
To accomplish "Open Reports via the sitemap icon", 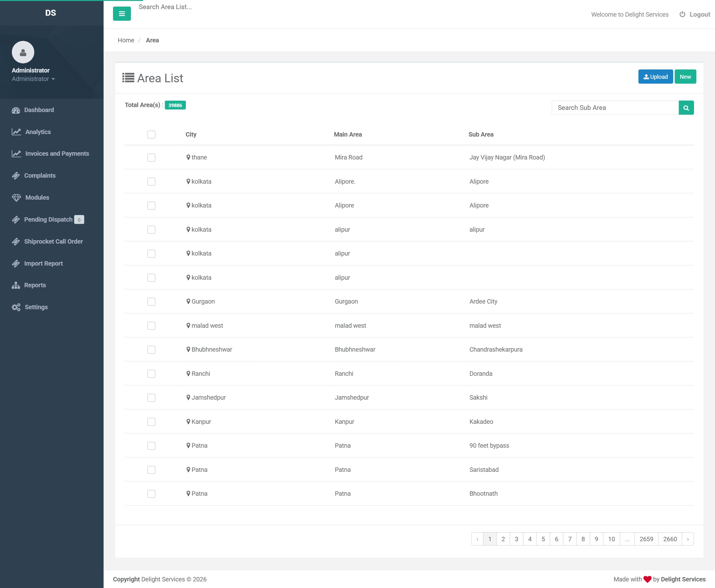I will point(16,285).
